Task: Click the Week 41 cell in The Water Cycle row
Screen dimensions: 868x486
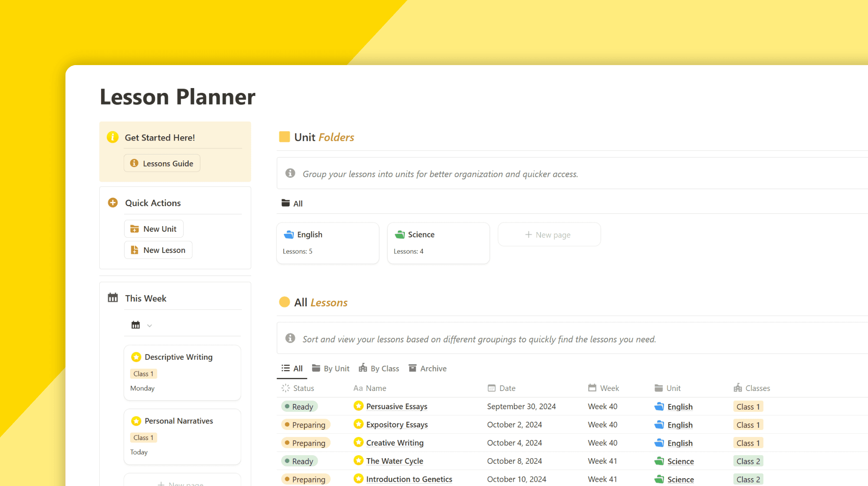Action: click(x=602, y=461)
